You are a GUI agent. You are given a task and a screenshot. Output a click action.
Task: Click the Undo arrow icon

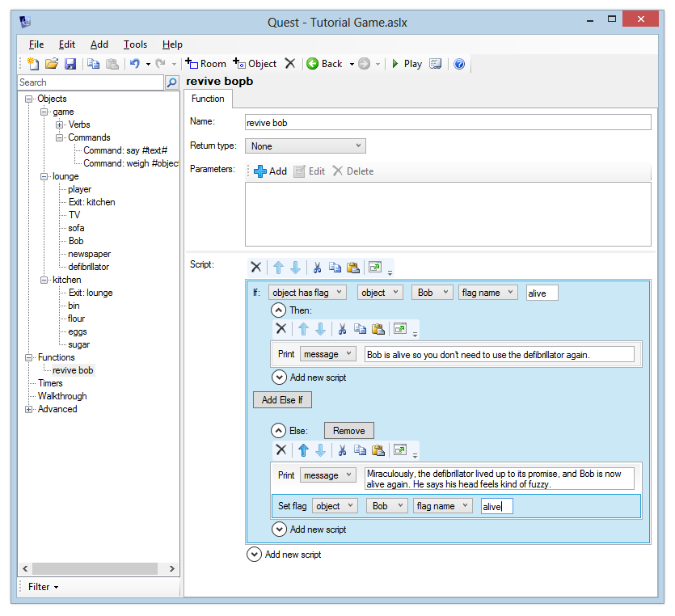coord(135,64)
